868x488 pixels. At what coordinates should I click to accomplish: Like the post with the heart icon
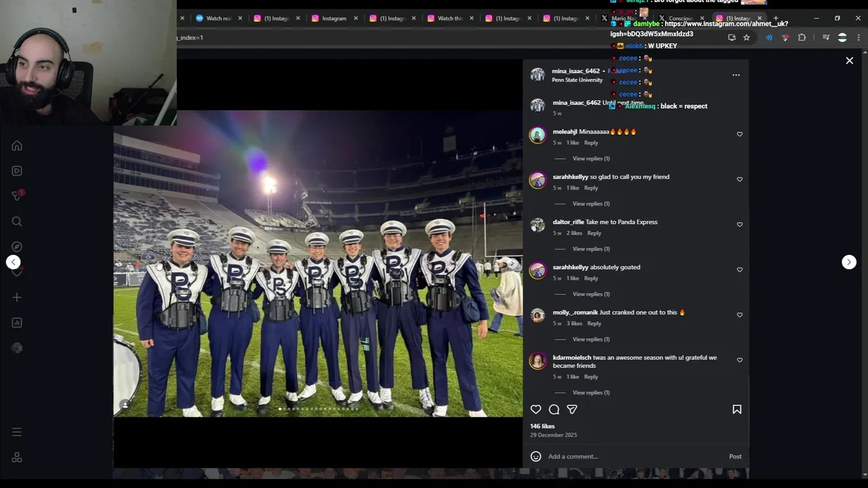[x=536, y=409]
